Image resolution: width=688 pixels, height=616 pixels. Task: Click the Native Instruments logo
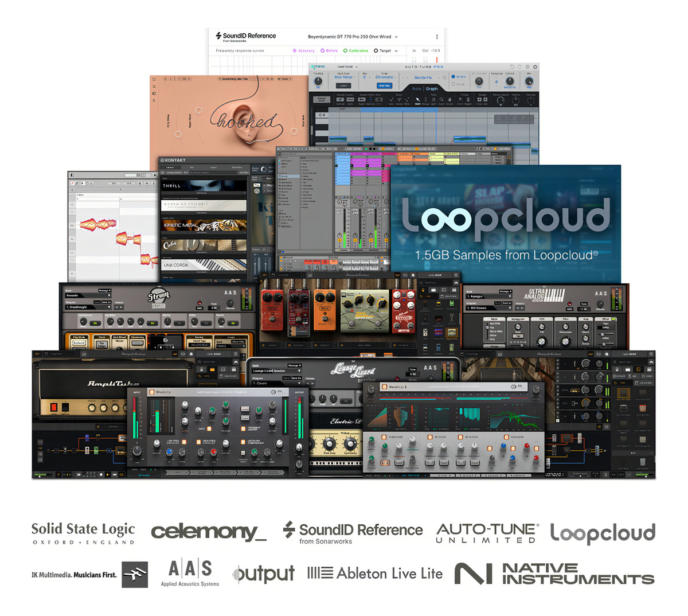click(554, 574)
